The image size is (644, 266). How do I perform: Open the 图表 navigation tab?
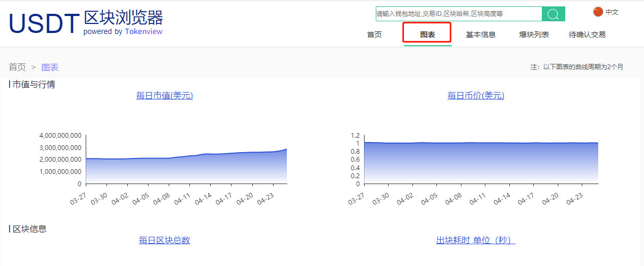pyautogui.click(x=427, y=35)
